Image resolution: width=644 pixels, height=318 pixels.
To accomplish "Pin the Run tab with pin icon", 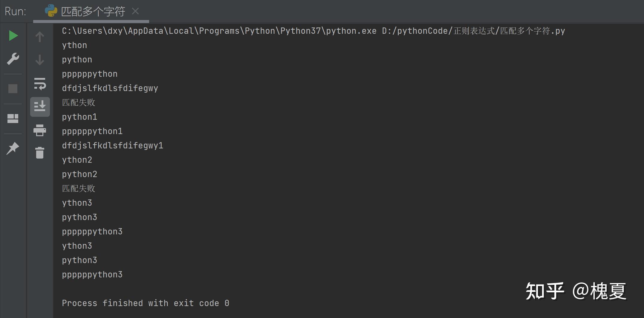I will 13,148.
